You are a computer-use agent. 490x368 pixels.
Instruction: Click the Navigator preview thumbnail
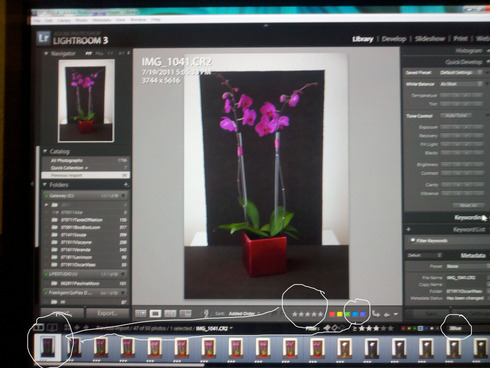coord(86,100)
